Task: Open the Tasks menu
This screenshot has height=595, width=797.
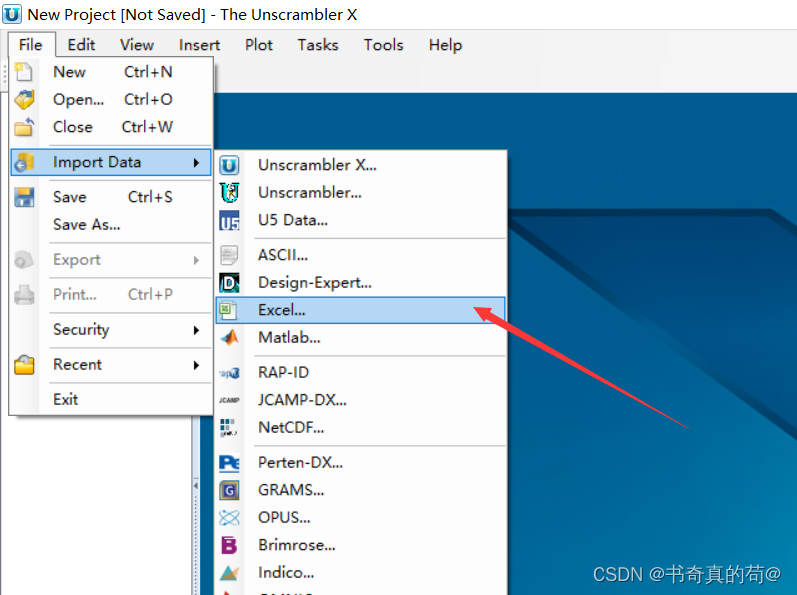Action: [x=318, y=45]
